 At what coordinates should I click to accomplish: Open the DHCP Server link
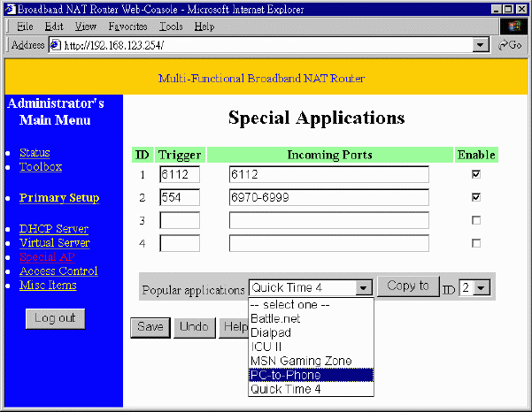53,229
